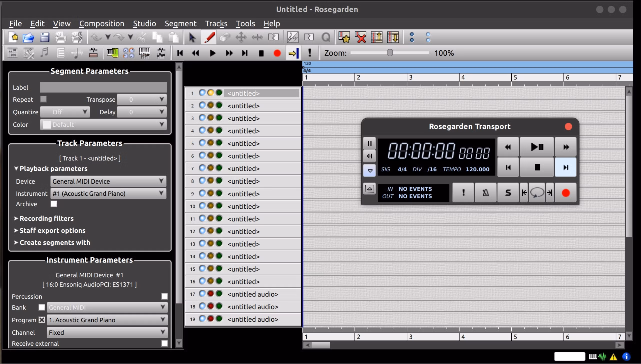Open the synth plugin manager icon
641x364 pixels.
tap(129, 53)
